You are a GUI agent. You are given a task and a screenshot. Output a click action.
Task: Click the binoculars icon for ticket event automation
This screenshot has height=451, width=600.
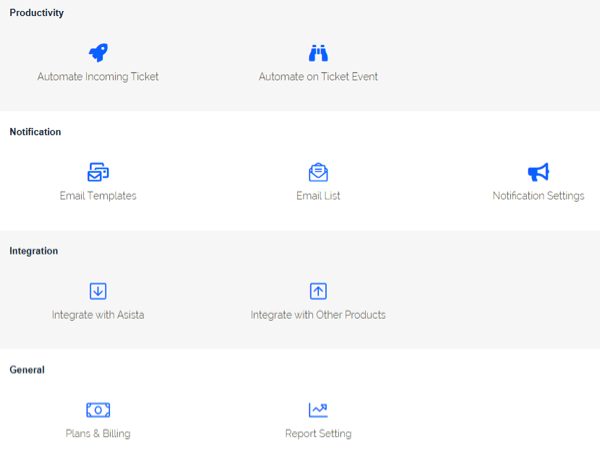coord(318,53)
